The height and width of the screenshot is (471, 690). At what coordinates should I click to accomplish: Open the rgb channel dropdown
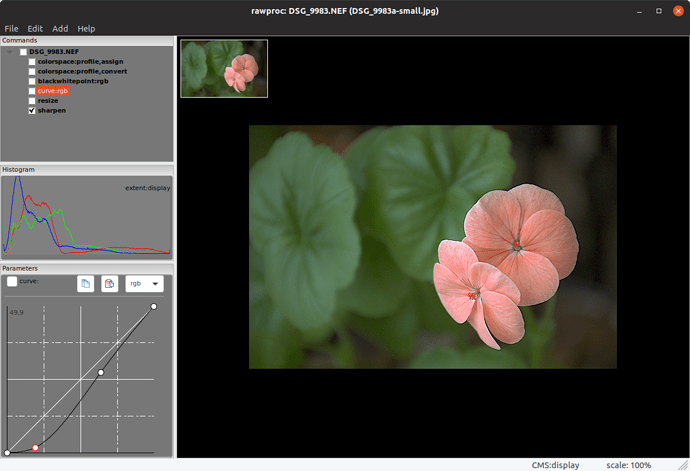(144, 284)
